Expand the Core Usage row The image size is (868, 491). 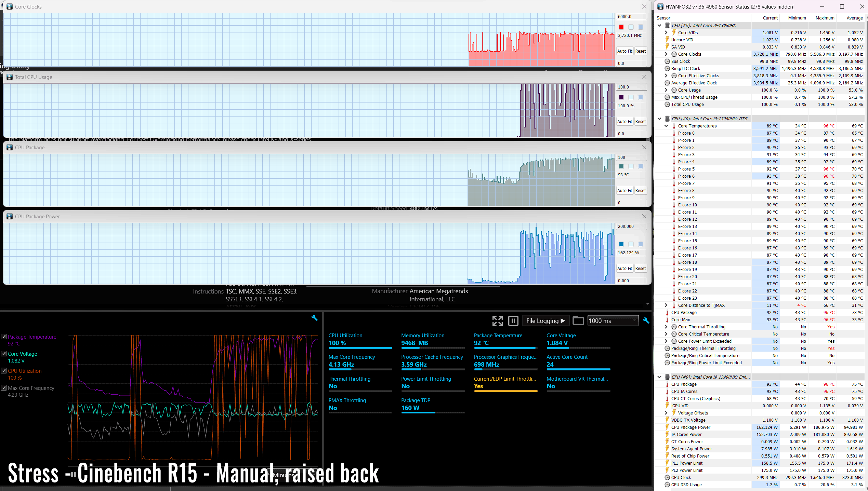click(666, 90)
